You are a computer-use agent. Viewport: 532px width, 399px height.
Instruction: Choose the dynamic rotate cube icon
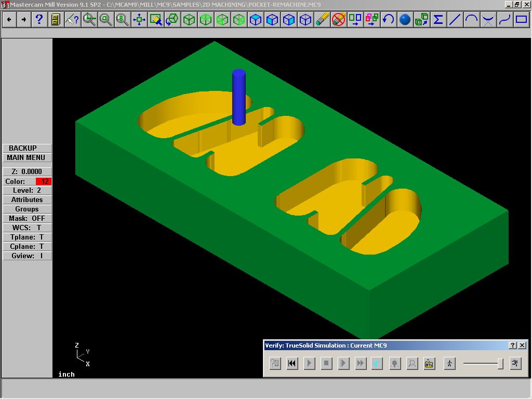tap(172, 20)
